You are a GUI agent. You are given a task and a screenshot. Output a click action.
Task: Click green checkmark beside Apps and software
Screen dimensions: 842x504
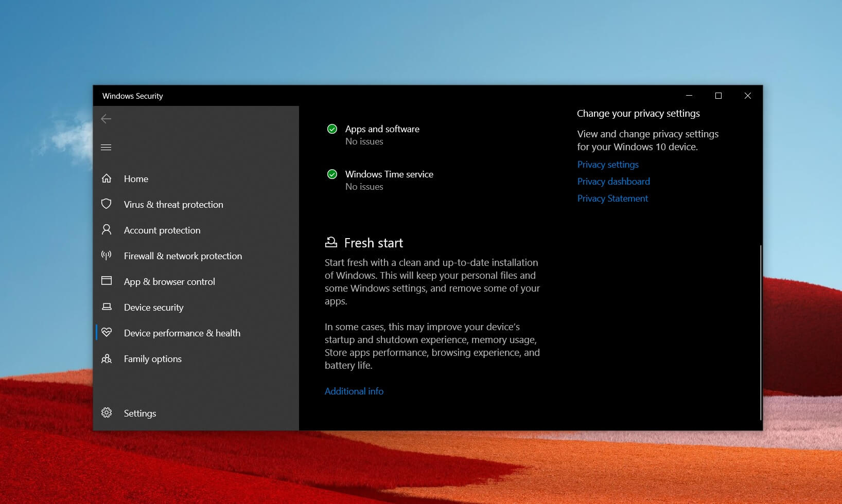click(x=332, y=129)
